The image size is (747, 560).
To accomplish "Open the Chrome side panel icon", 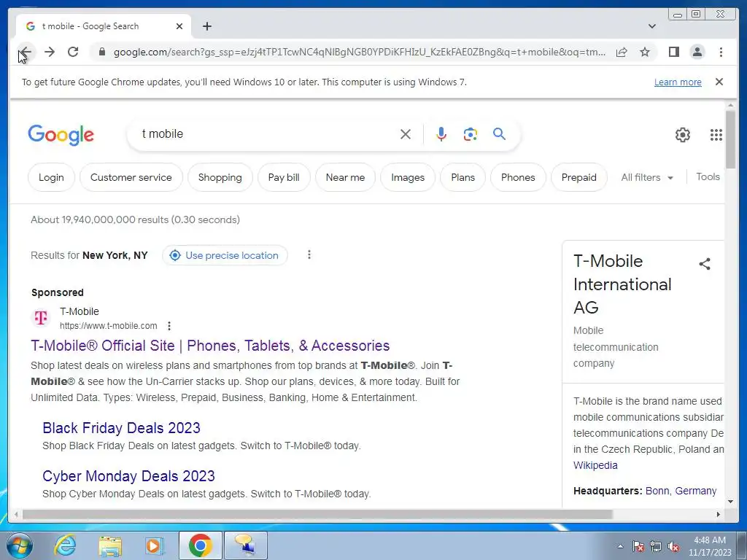I will coord(673,52).
